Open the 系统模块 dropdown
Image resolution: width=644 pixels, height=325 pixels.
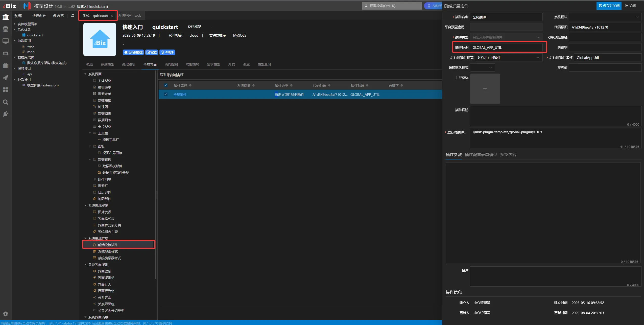pyautogui.click(x=605, y=17)
